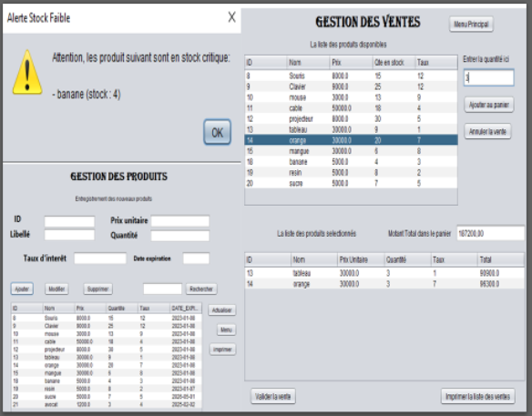Select highlighted orange row in available products list
532x416 pixels.
point(351,140)
